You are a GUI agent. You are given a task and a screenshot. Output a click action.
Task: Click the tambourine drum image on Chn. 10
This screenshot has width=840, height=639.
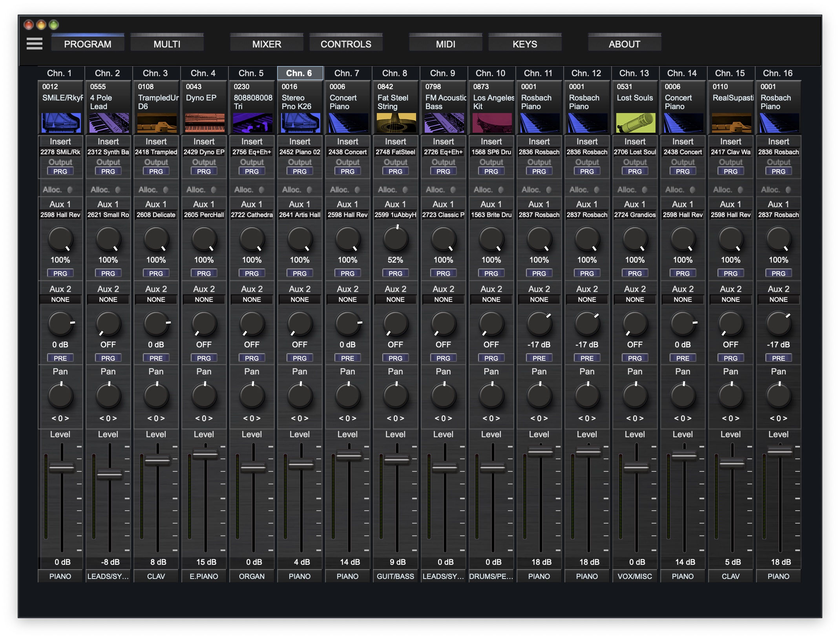(491, 123)
